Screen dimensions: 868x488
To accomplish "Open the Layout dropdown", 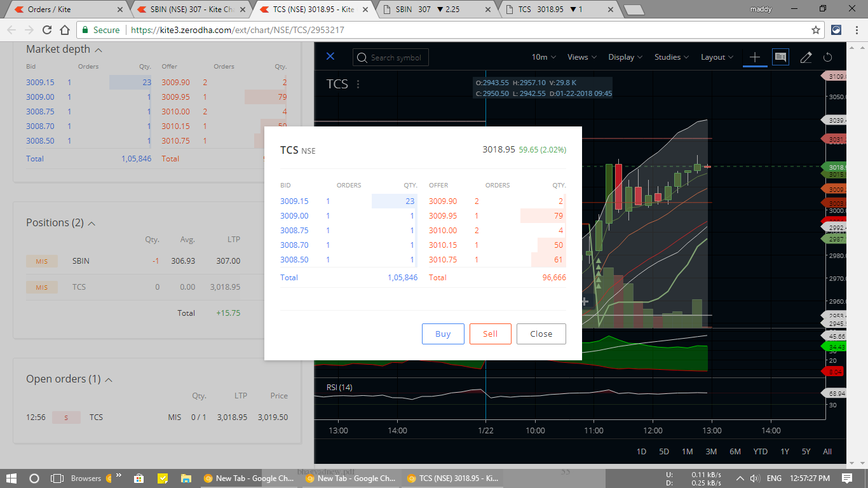I will [717, 57].
